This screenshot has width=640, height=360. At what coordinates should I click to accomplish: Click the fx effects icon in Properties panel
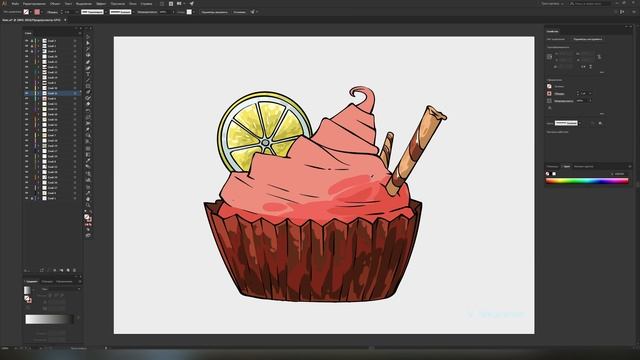[549, 108]
